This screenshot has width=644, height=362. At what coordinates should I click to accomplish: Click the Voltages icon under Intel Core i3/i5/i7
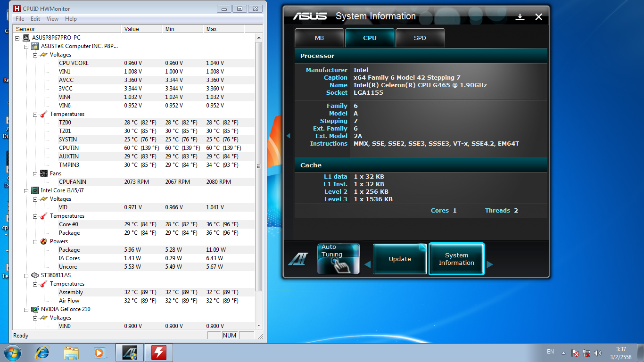pos(43,199)
